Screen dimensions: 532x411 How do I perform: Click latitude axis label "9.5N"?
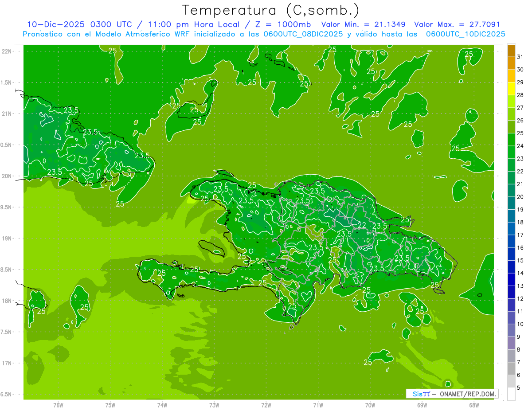tap(6, 207)
